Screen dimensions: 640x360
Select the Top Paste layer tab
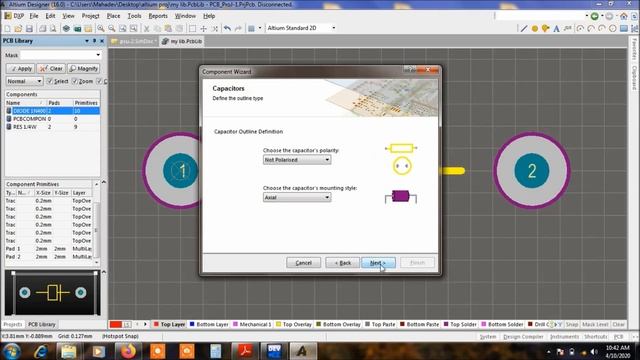380,324
